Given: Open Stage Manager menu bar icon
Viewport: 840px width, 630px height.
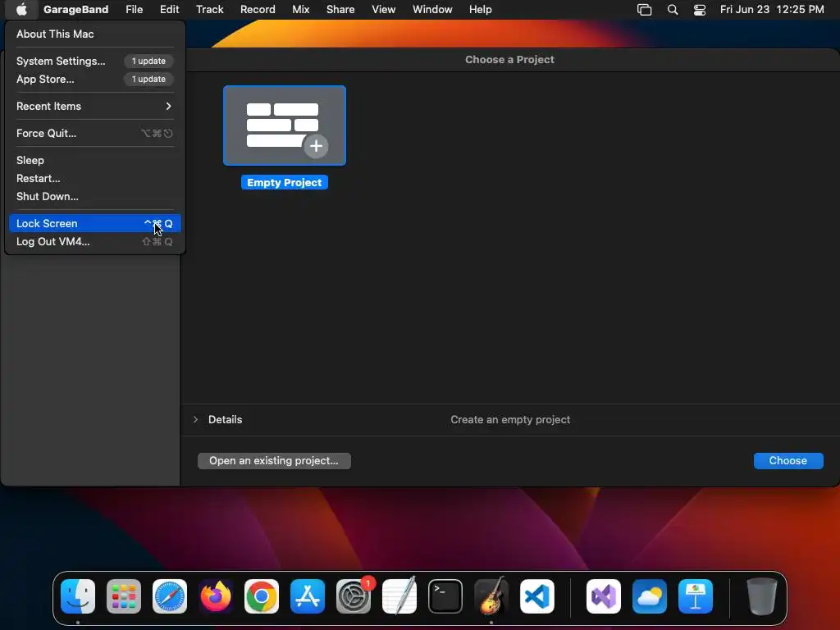Looking at the screenshot, I should [644, 10].
